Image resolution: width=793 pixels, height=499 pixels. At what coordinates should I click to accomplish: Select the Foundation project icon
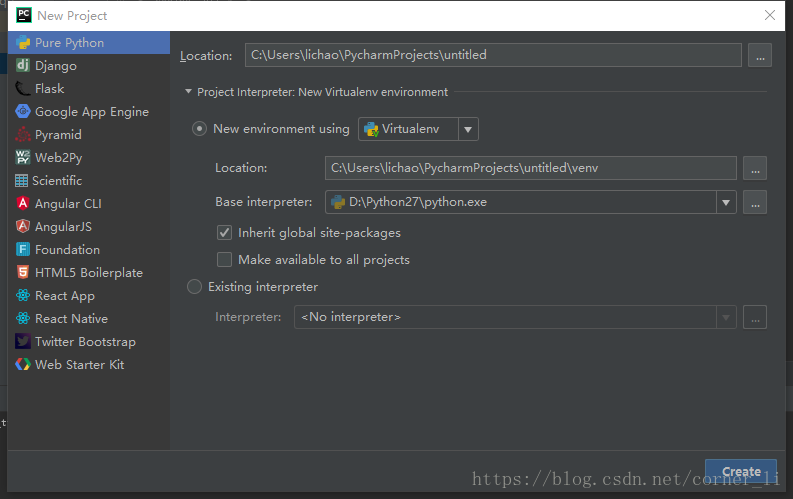pos(23,249)
